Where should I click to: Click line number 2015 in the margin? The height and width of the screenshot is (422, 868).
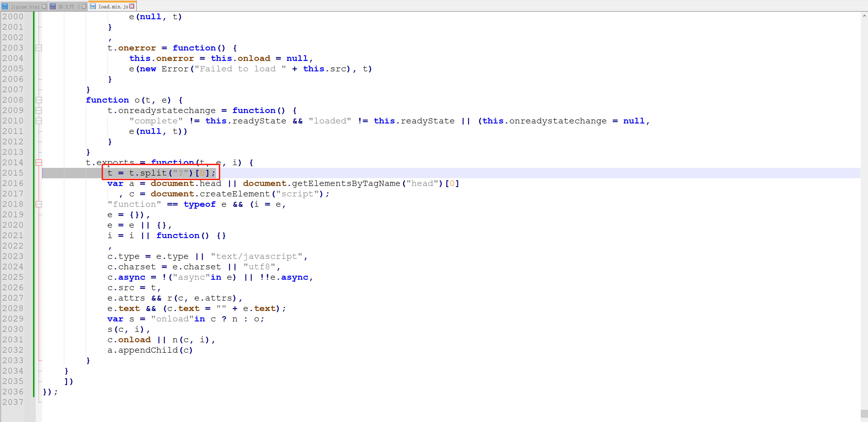[x=13, y=173]
